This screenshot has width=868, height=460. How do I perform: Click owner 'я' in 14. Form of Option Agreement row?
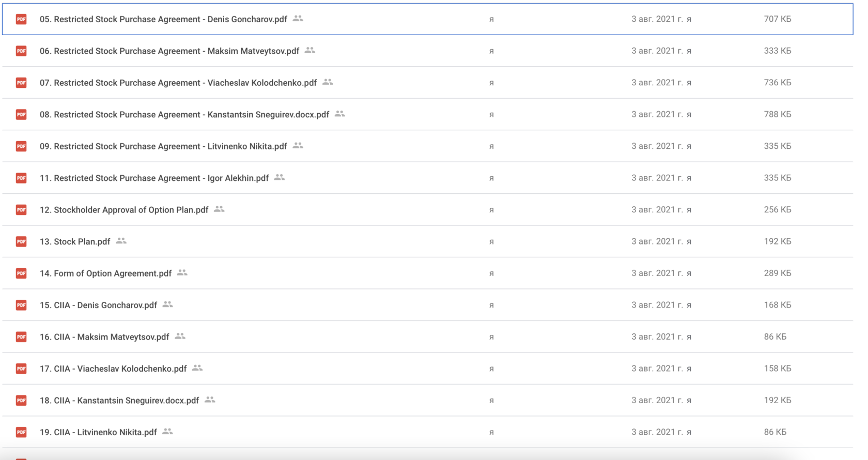(x=491, y=274)
